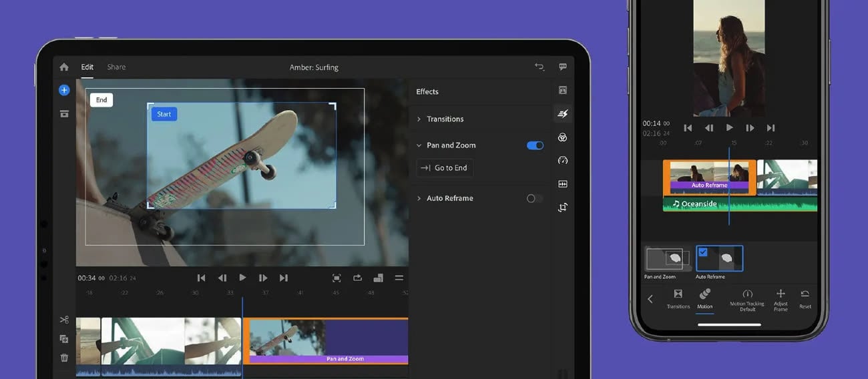Viewport: 868px width, 379px height.
Task: Click the project title Amber: Surfing
Action: coord(314,67)
